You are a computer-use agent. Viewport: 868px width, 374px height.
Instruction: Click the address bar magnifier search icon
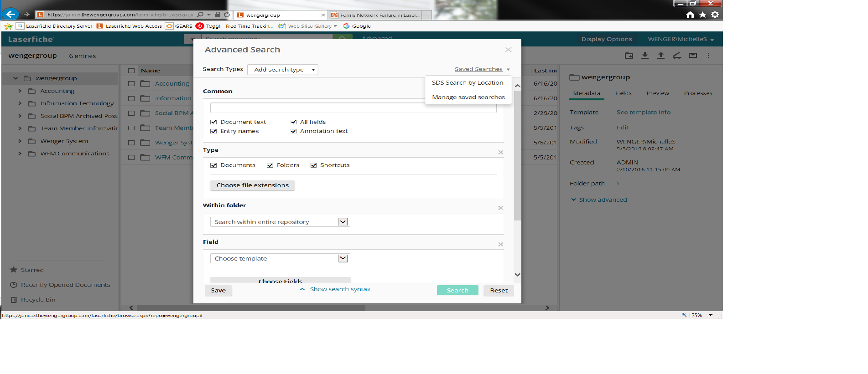200,15
